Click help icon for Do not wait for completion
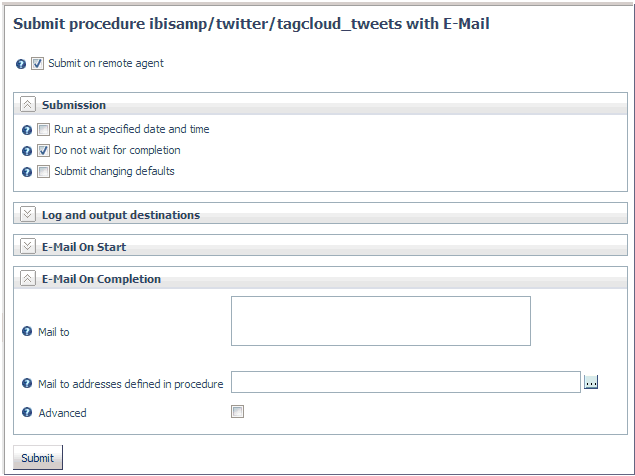 27,151
